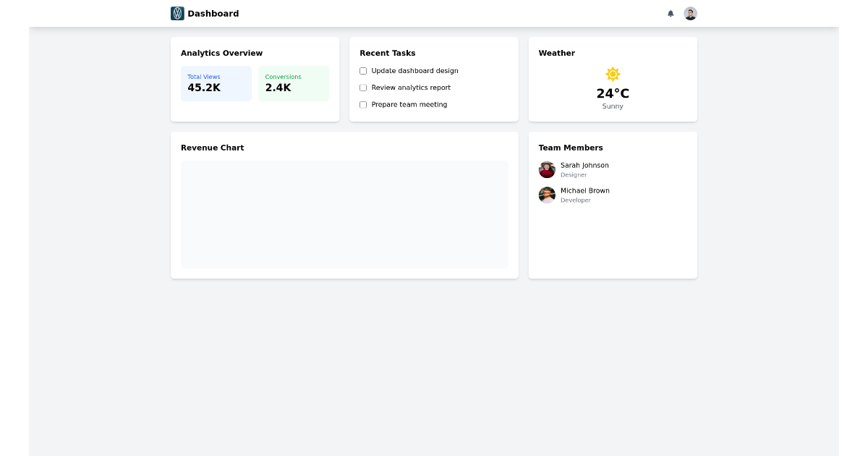Click the sunny weather icon
Viewport: 868px width, 456px height.
pyautogui.click(x=613, y=74)
